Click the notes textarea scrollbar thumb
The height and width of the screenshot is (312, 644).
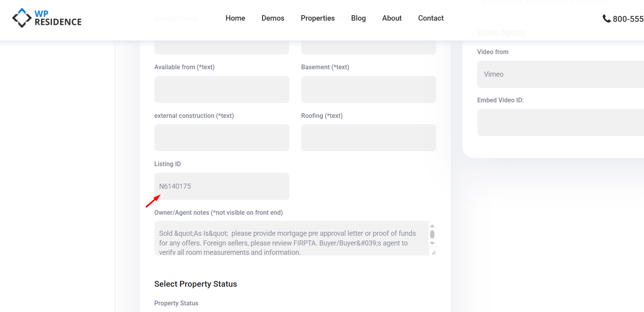tap(432, 234)
